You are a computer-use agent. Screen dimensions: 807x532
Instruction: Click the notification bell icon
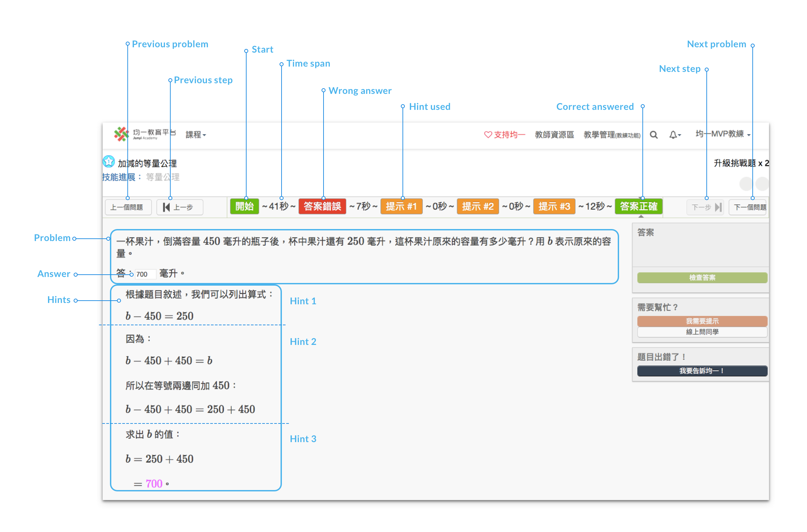click(673, 135)
